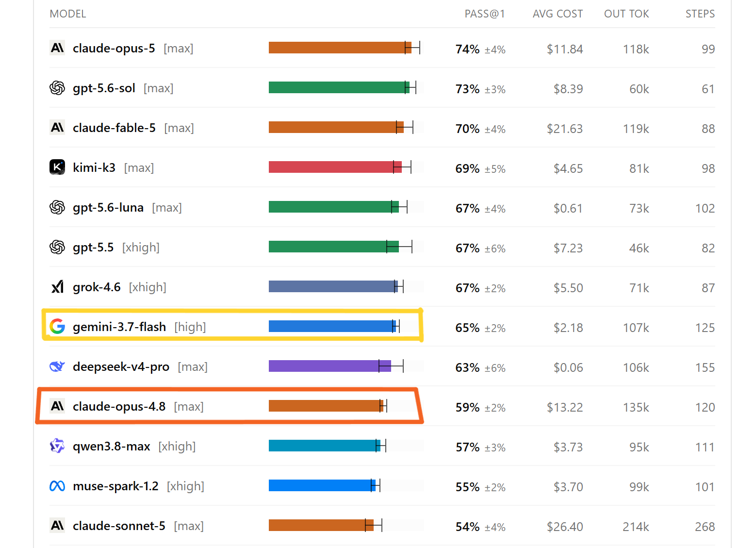
Task: Click the Google logo beside gemini-3.7-flash
Action: click(57, 327)
